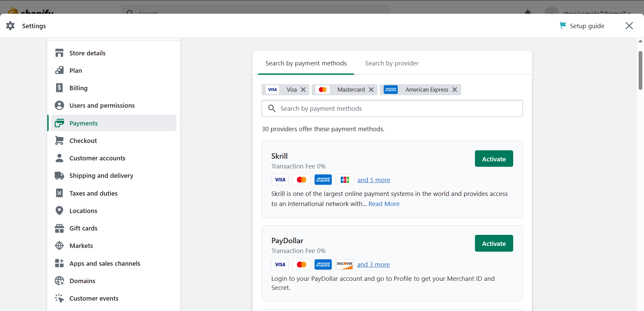Click PayDollar's Discover card icon

[345, 264]
